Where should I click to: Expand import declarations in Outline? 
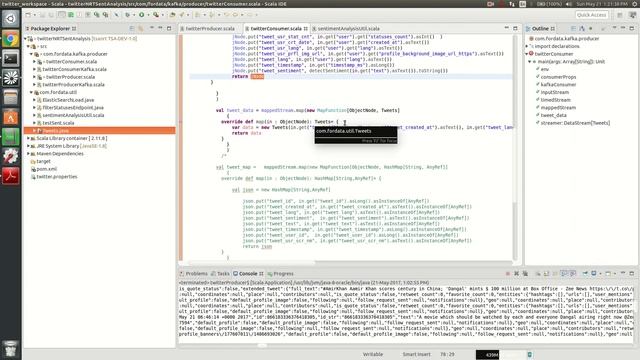pyautogui.click(x=527, y=46)
